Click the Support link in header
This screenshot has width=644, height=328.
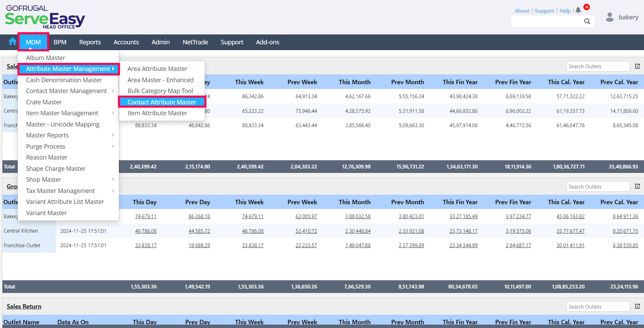click(544, 11)
